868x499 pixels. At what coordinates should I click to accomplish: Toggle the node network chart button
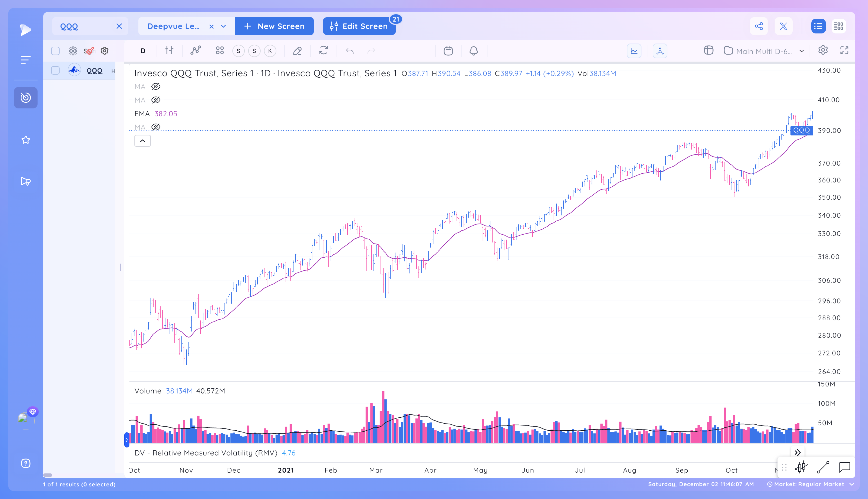660,51
